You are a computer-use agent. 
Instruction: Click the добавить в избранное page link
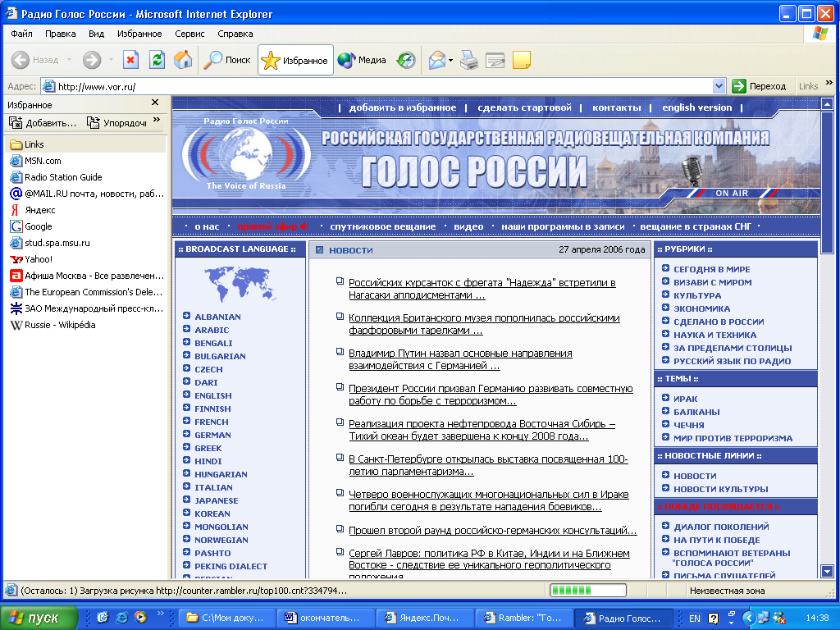coord(403,107)
